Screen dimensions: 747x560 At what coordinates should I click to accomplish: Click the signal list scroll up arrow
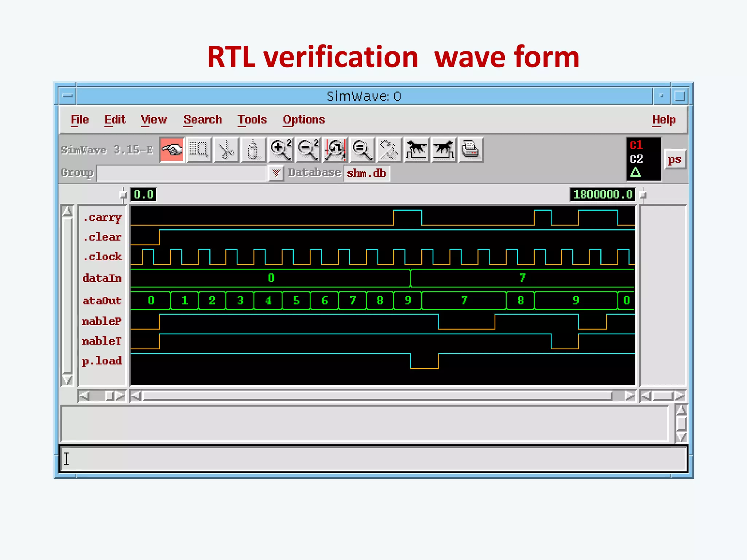(x=67, y=211)
